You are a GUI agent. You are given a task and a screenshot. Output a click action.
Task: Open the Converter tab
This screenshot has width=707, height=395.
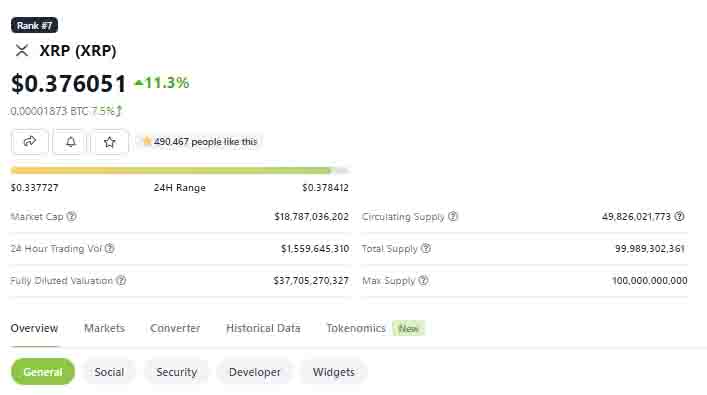click(x=175, y=328)
